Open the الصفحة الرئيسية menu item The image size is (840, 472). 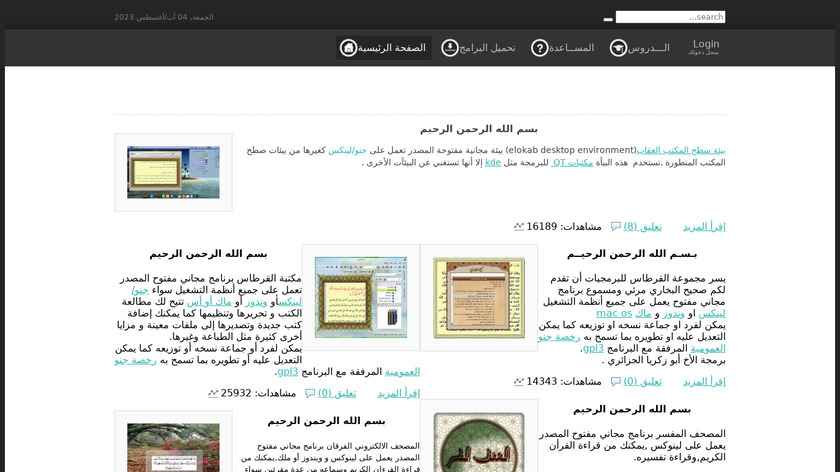point(384,48)
